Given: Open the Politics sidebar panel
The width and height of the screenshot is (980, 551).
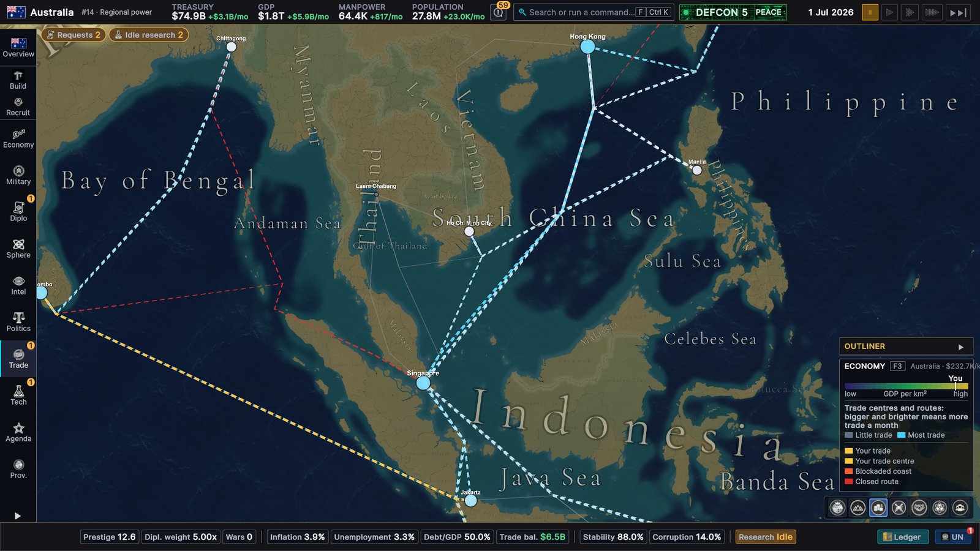Looking at the screenshot, I should (18, 322).
